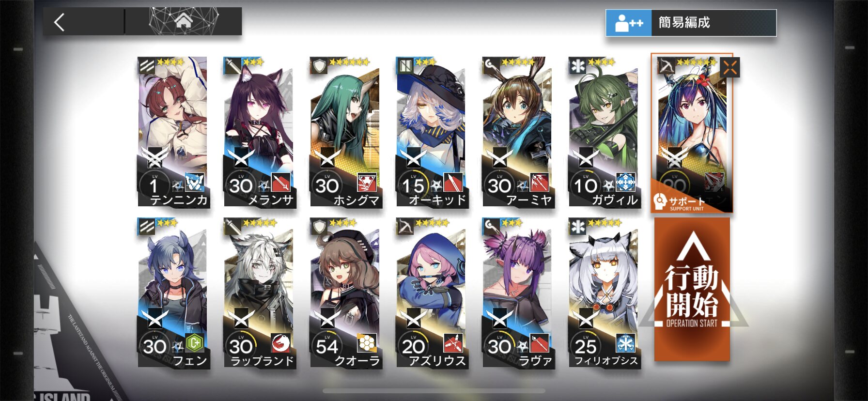868x401 pixels.
Task: Select テンニンカ operator card
Action: click(x=174, y=132)
